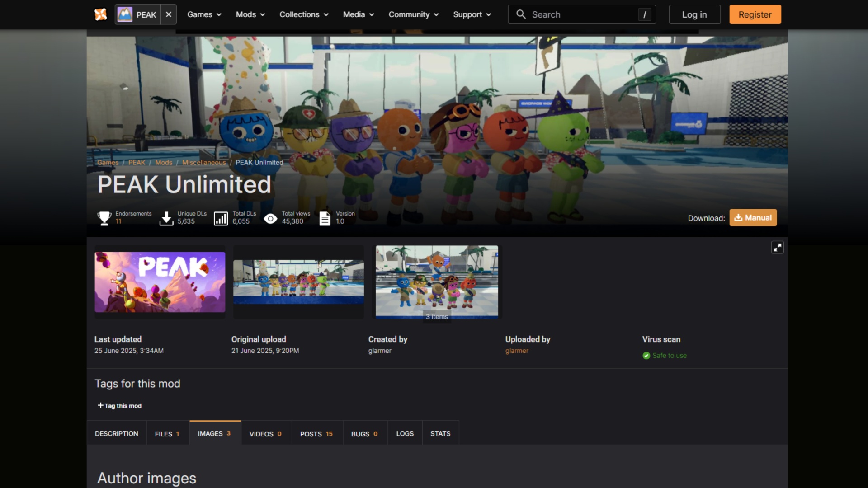Viewport: 868px width, 488px height.
Task: Open the PEAK logo thumbnail image
Action: coord(160,282)
